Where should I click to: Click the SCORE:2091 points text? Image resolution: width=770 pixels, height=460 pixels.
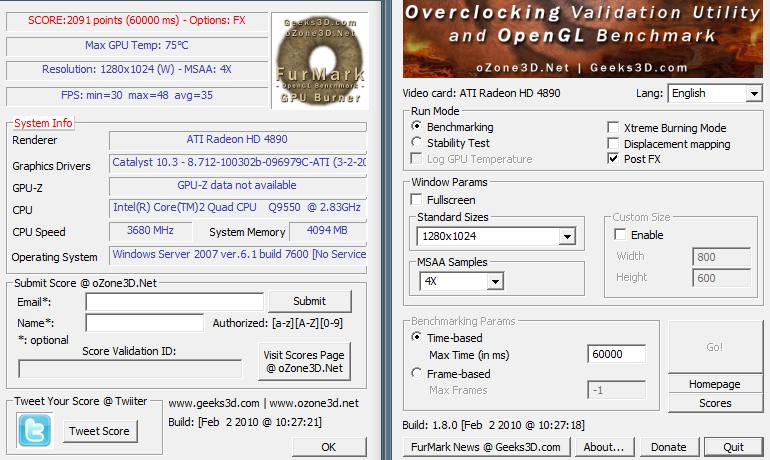(137, 20)
